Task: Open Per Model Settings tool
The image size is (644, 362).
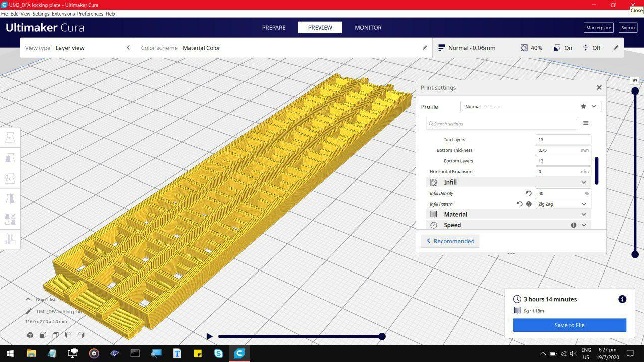Action: [10, 220]
